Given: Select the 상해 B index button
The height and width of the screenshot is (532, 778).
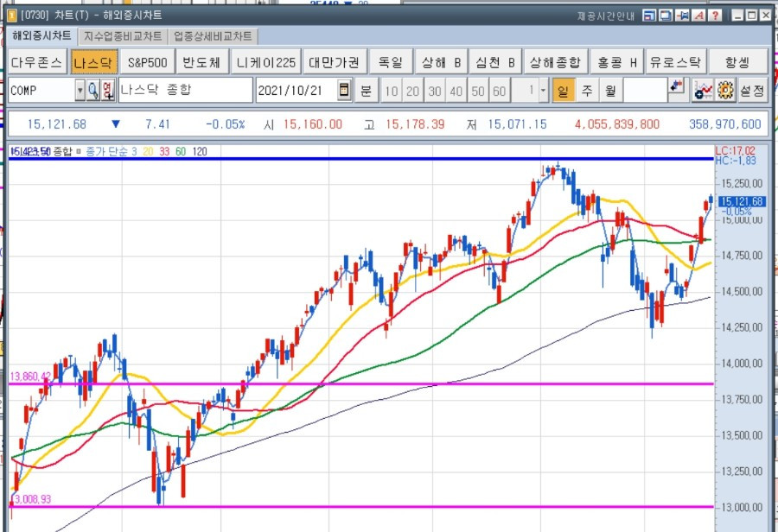Looking at the screenshot, I should click(441, 62).
